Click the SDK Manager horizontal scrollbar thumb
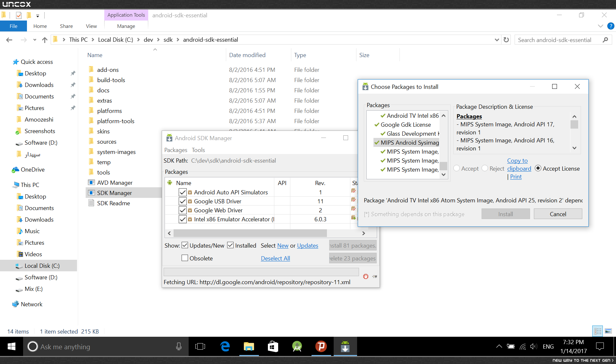Viewport: 616px width, 364px height. (x=250, y=233)
